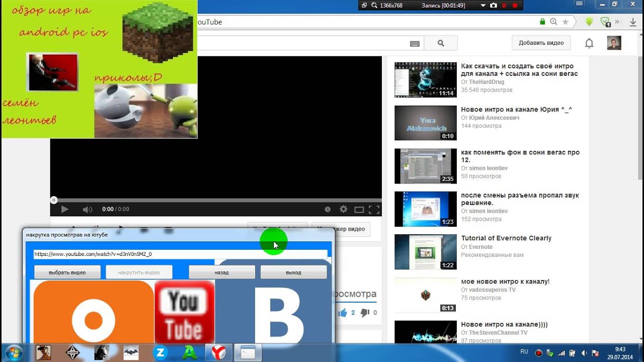Click the zoom magnifier icon in address bar

pyautogui.click(x=554, y=22)
